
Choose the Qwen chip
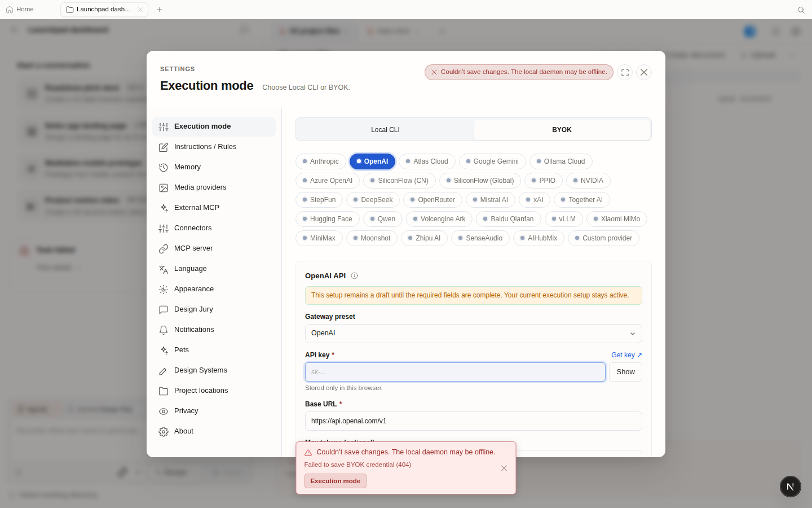[383, 219]
